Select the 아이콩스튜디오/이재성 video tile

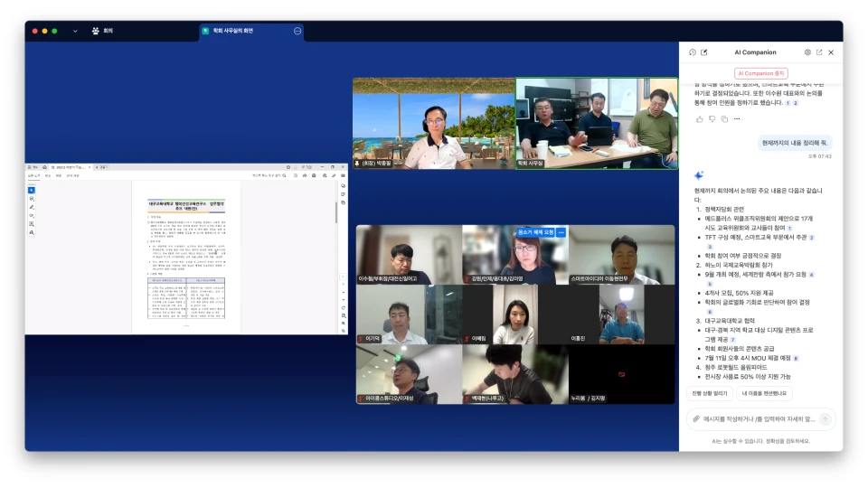(409, 374)
